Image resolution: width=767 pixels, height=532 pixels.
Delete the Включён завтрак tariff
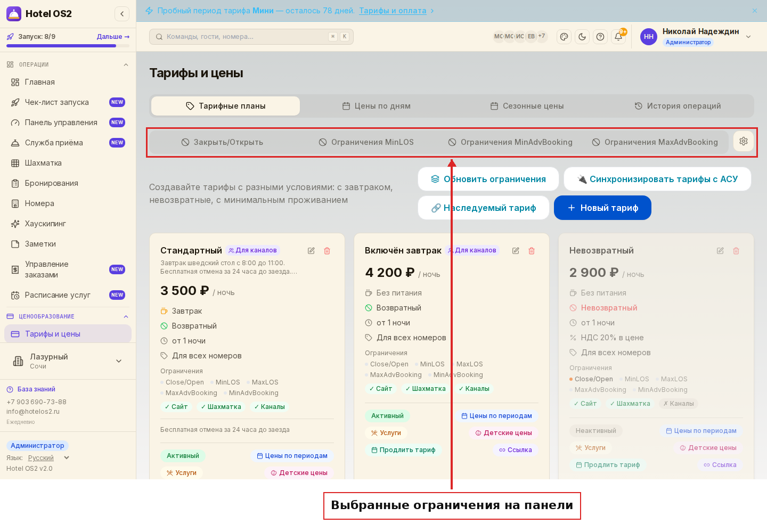[532, 251]
